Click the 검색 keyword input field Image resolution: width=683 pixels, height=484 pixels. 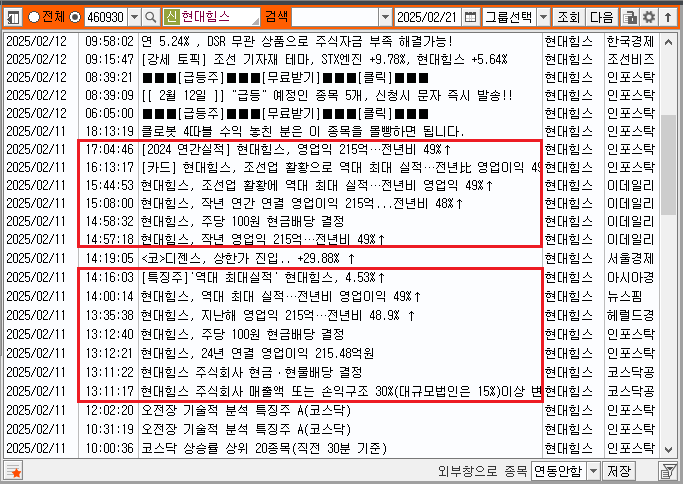335,17
